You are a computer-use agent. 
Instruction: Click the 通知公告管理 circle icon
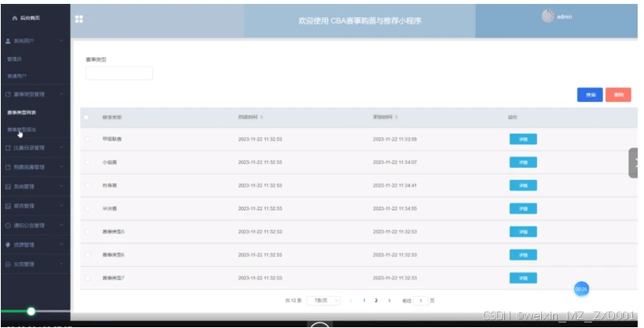pyautogui.click(x=8, y=225)
